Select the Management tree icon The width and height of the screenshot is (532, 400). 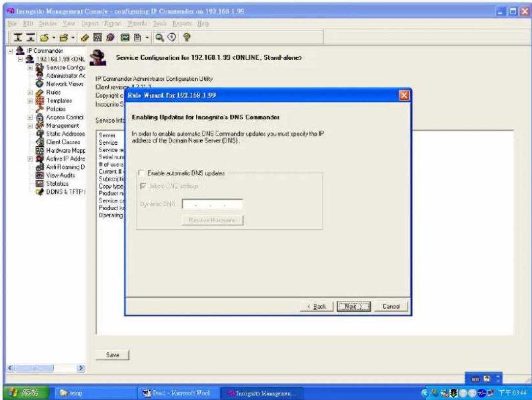(x=40, y=125)
